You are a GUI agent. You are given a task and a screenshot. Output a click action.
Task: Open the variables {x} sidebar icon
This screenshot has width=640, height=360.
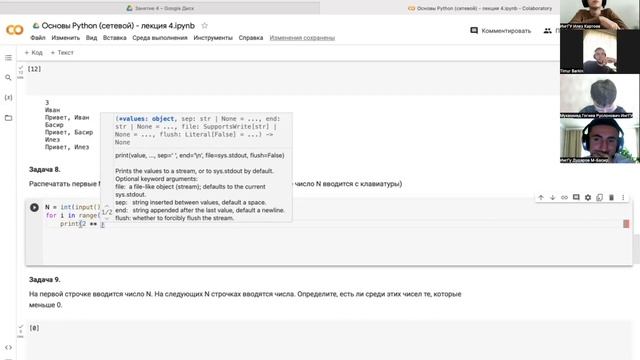tap(8, 98)
